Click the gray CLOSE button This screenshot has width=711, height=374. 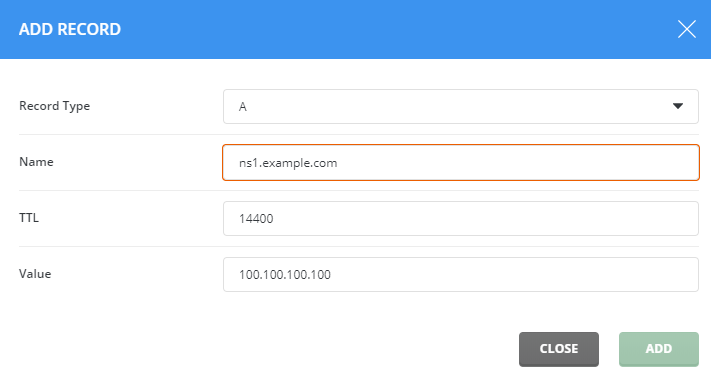coord(559,349)
